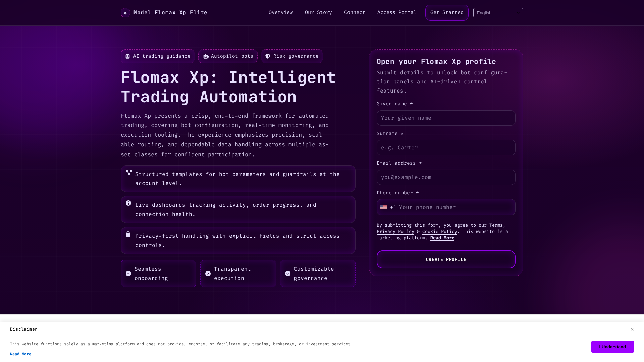The width and height of the screenshot is (644, 362).
Task: Open the Privacy Policy link
Action: 395,232
